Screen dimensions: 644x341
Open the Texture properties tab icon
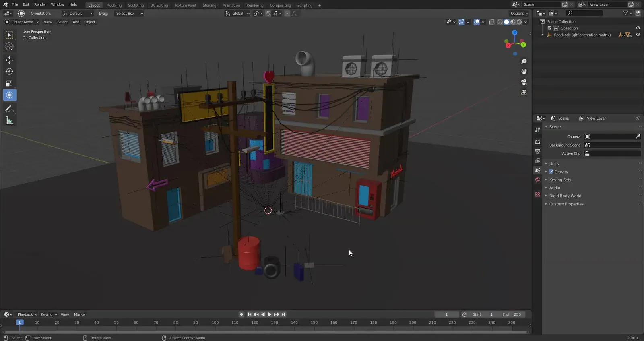tap(538, 194)
